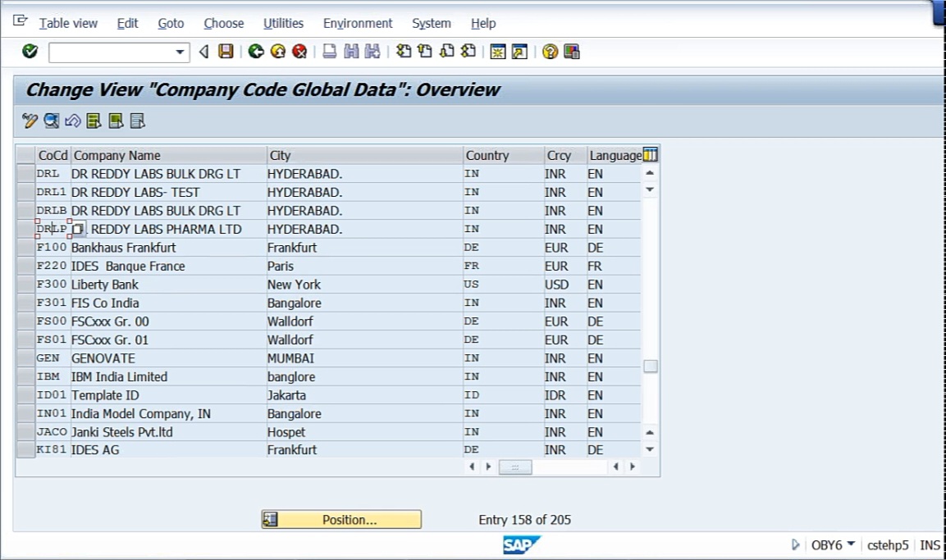The image size is (946, 560).
Task: Click the search help icon in DRLP row
Action: click(79, 229)
